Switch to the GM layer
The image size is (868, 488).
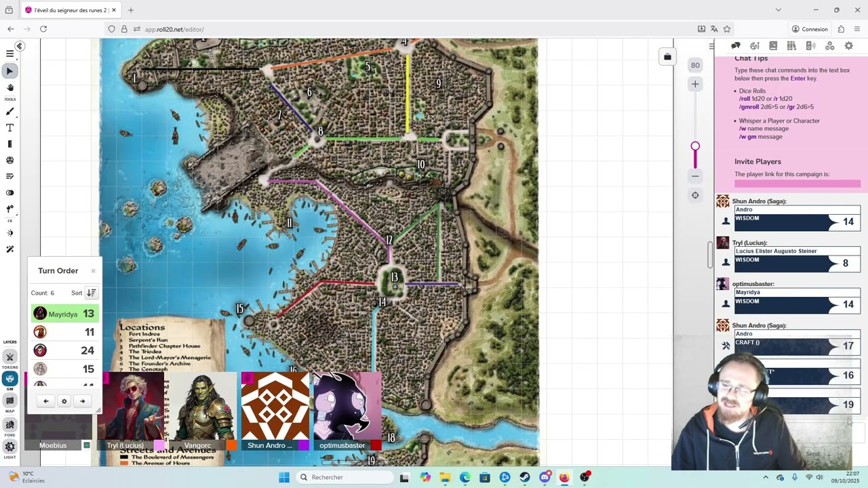tap(9, 379)
